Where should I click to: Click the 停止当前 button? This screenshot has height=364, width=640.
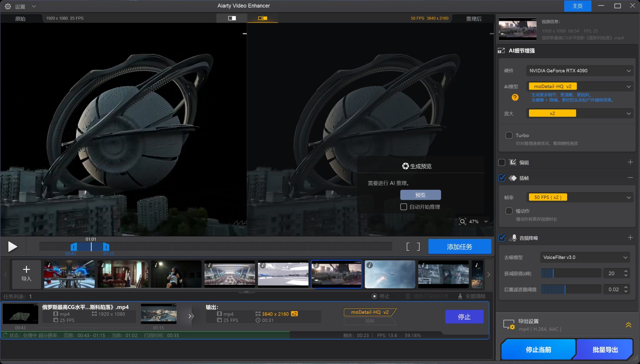[x=538, y=350]
